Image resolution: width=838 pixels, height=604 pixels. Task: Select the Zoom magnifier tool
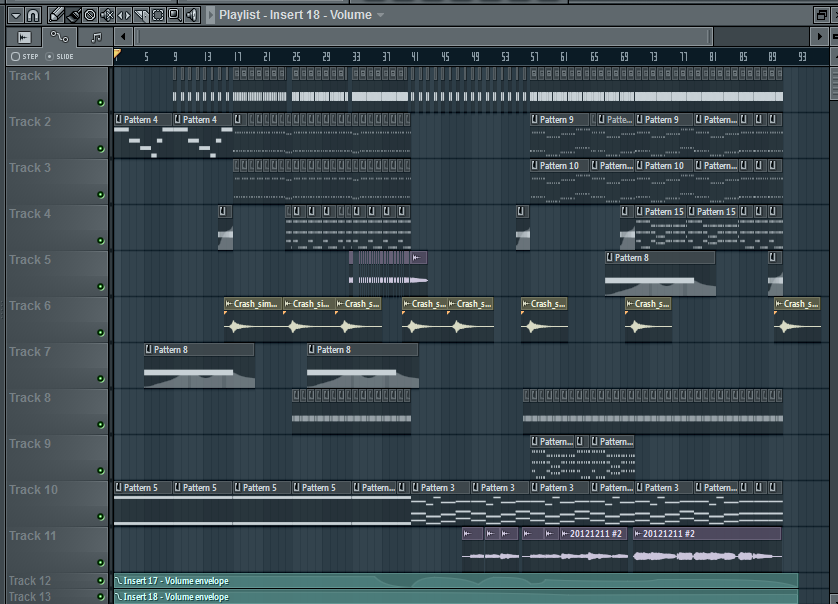[175, 15]
